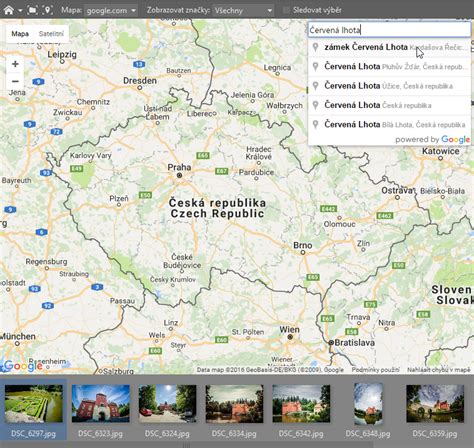Zoom out with the minus button
The height and width of the screenshot is (448, 474).
pyautogui.click(x=15, y=81)
